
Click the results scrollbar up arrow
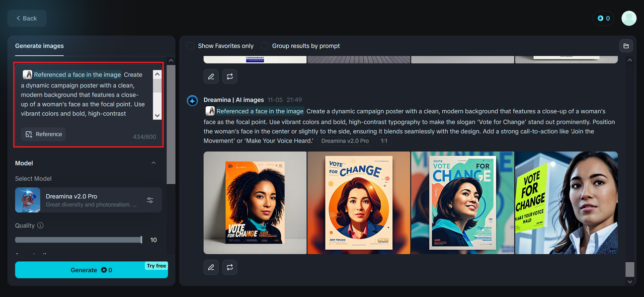click(630, 60)
